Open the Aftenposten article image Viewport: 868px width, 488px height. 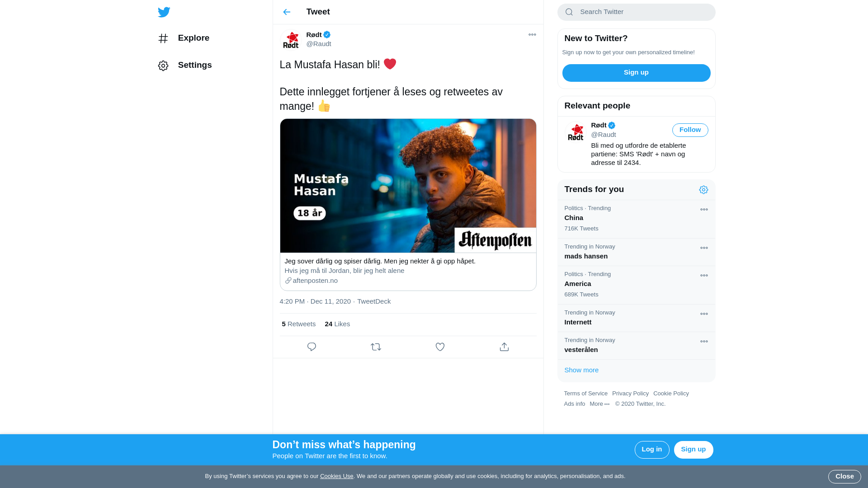[x=408, y=186]
